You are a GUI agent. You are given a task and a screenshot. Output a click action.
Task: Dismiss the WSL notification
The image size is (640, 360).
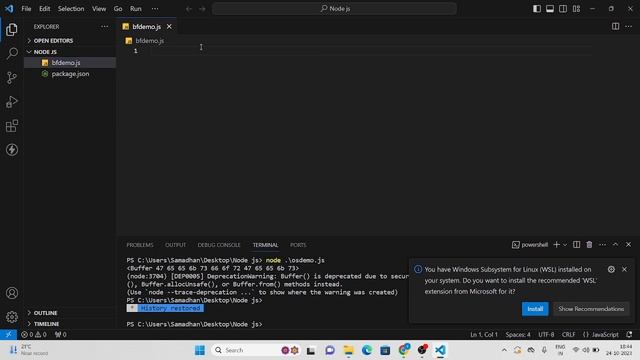click(x=624, y=269)
